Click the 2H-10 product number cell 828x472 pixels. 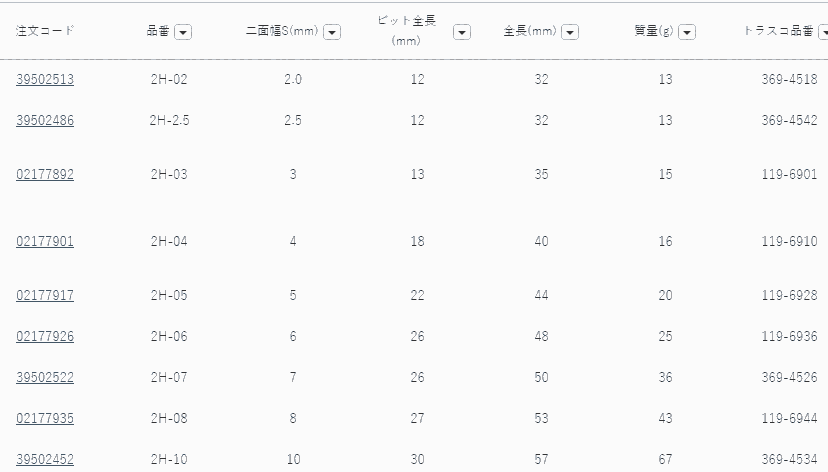tap(168, 459)
